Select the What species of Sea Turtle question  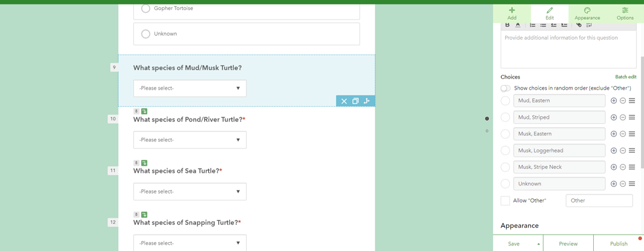pos(178,171)
